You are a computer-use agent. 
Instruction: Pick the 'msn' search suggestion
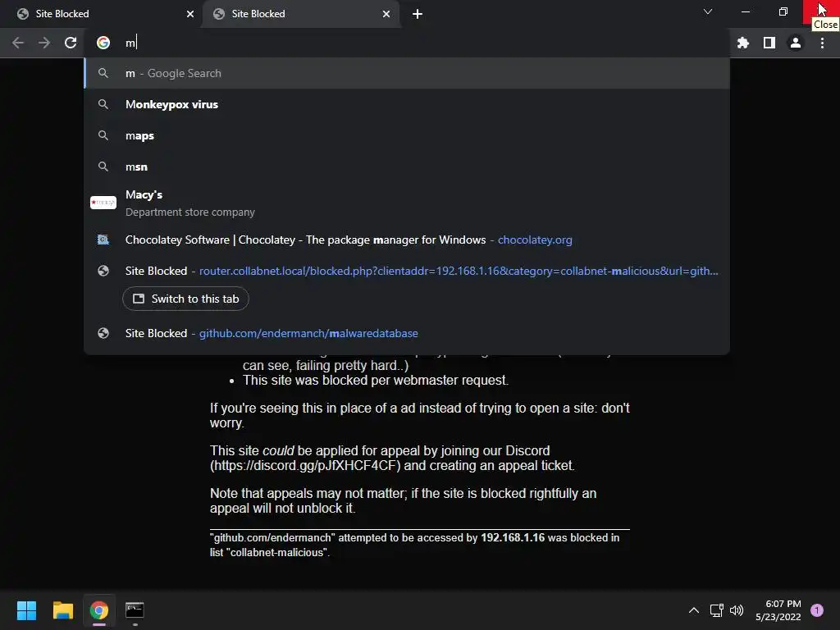point(407,167)
